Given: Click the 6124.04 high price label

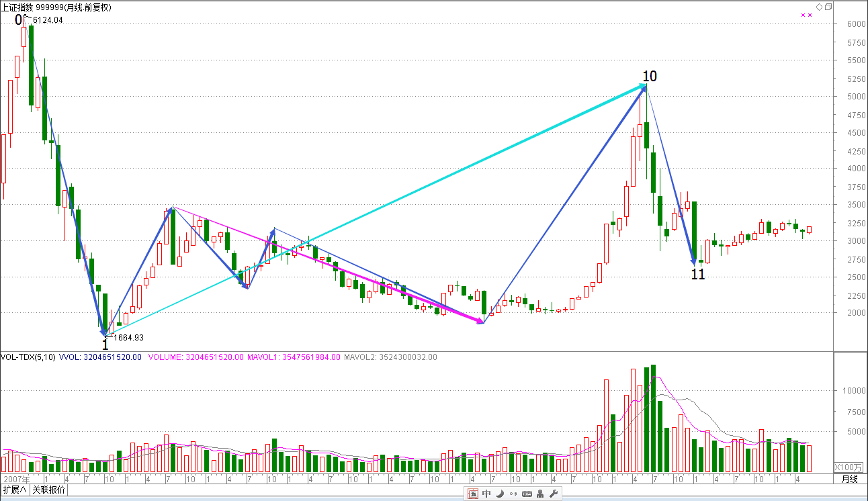Looking at the screenshot, I should [x=48, y=20].
